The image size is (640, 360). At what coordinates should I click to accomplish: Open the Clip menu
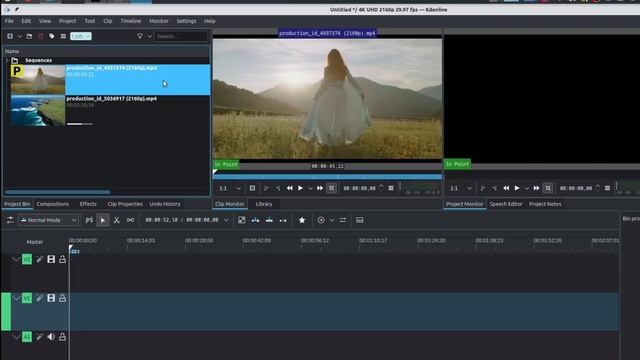(108, 21)
